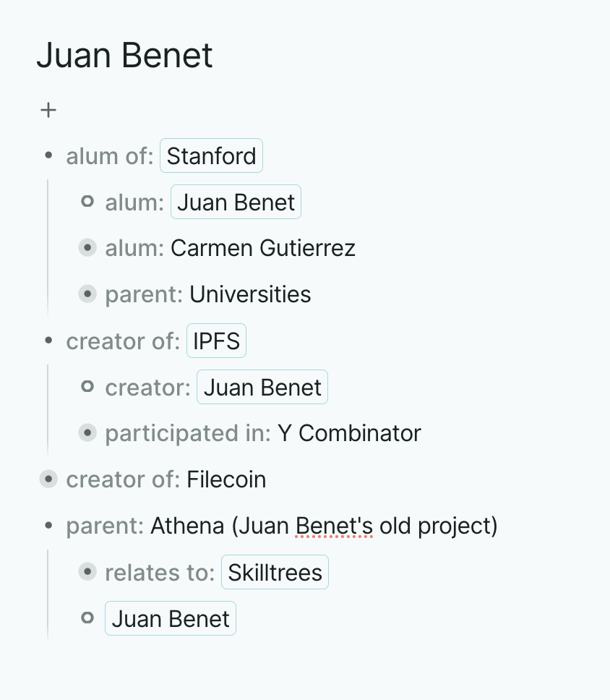Click the hollow bullet beside 'alum: Juan Benet'
610x700 pixels.
(x=87, y=202)
